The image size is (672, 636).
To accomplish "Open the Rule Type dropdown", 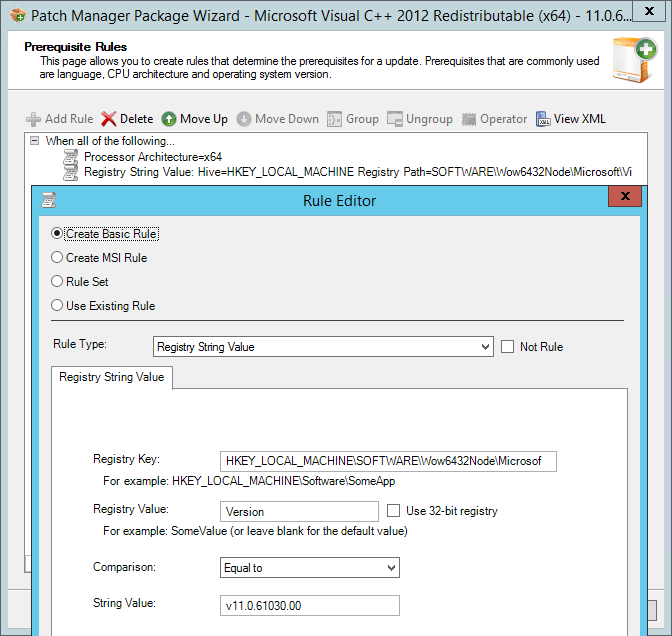I will pyautogui.click(x=323, y=346).
